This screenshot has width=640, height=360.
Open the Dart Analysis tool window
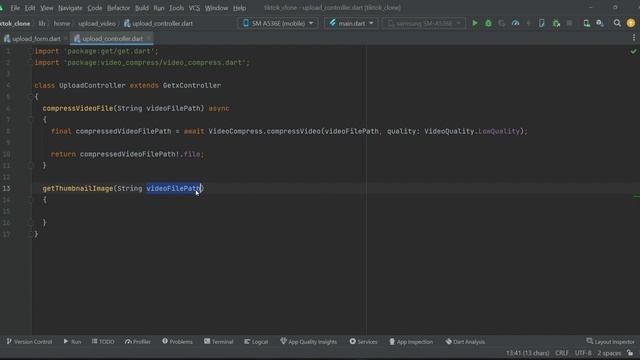[x=465, y=342]
